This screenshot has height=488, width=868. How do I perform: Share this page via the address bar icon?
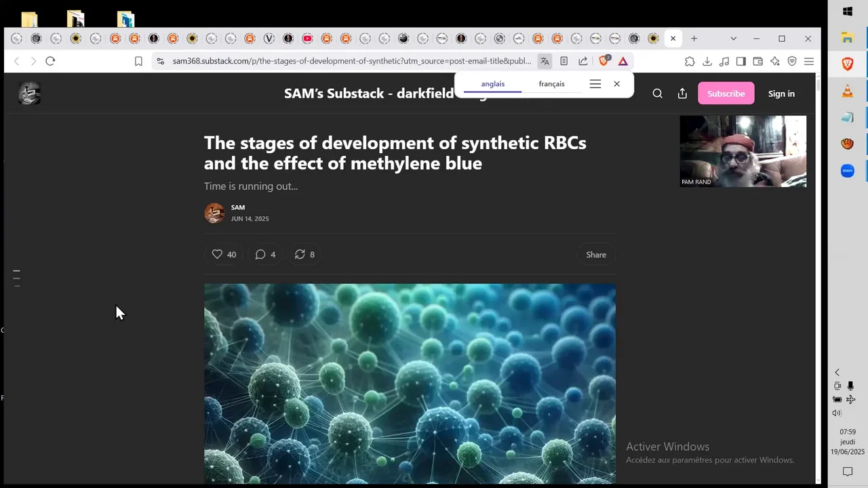tap(583, 61)
